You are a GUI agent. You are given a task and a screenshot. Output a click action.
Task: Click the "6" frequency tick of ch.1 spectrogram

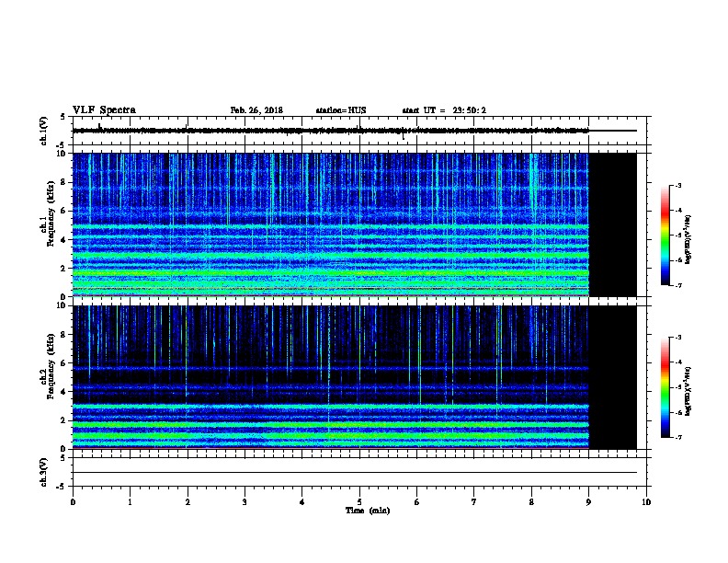click(x=64, y=212)
